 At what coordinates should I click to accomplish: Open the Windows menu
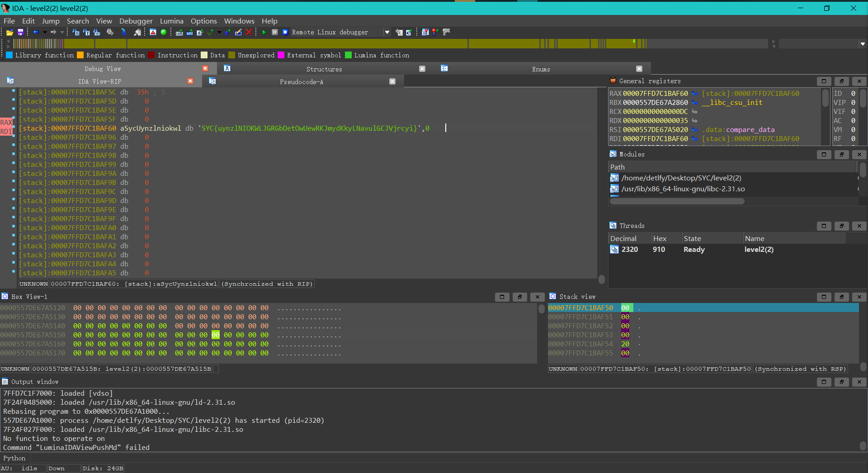coord(239,21)
